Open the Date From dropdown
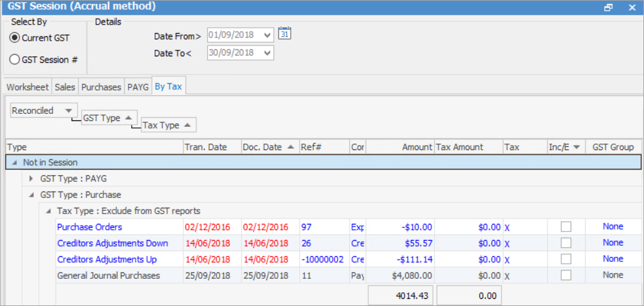This screenshot has height=306, width=644. pos(267,35)
